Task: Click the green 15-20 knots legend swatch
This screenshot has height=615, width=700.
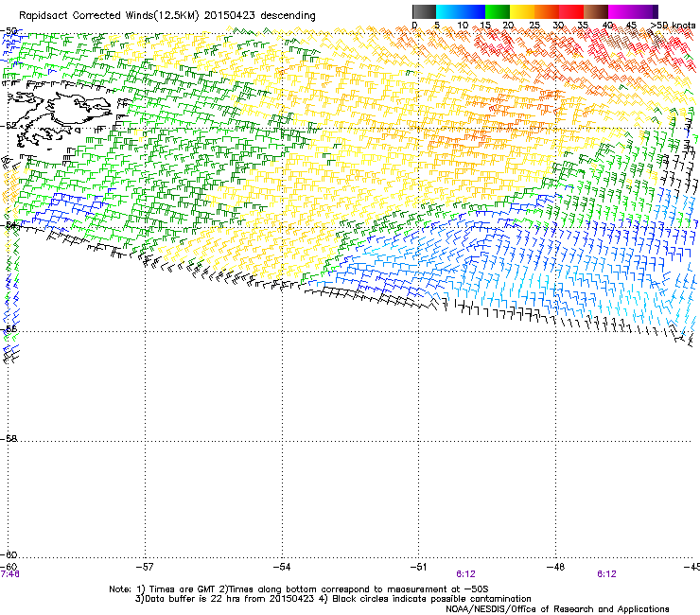Action: 498,11
